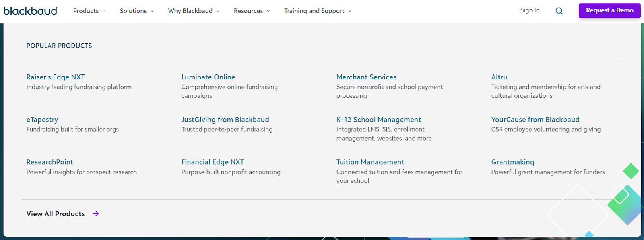Click the POPULAR PRODUCTS heading
This screenshot has width=644, height=240.
(x=59, y=46)
